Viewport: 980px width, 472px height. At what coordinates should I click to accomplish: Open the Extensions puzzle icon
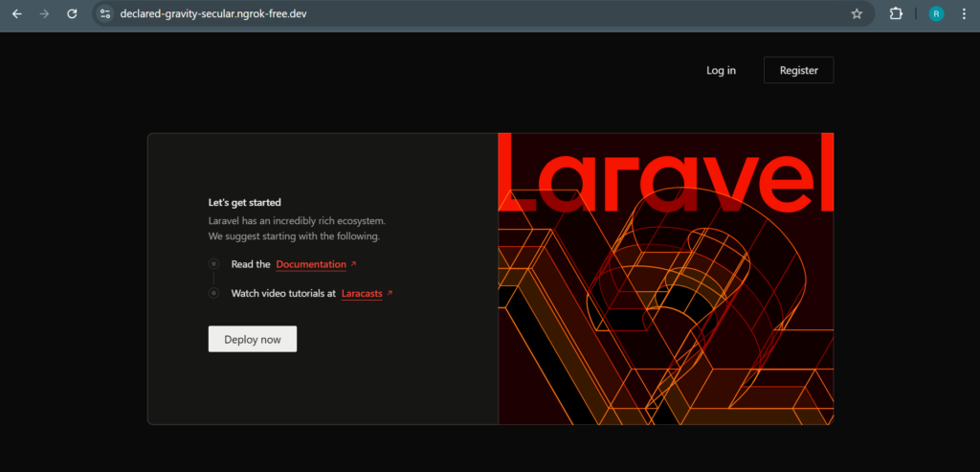tap(896, 13)
